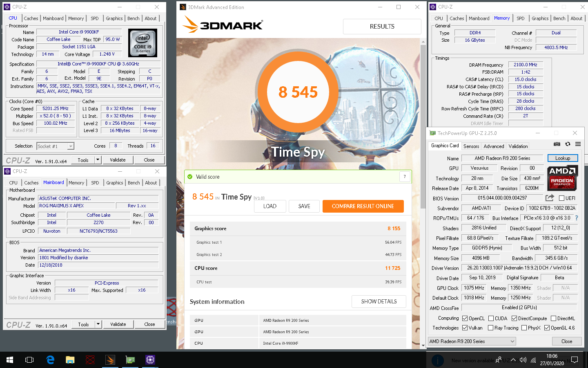
Task: Toggle the UEFI checkbox in GPU-Z
Action: coord(561,198)
